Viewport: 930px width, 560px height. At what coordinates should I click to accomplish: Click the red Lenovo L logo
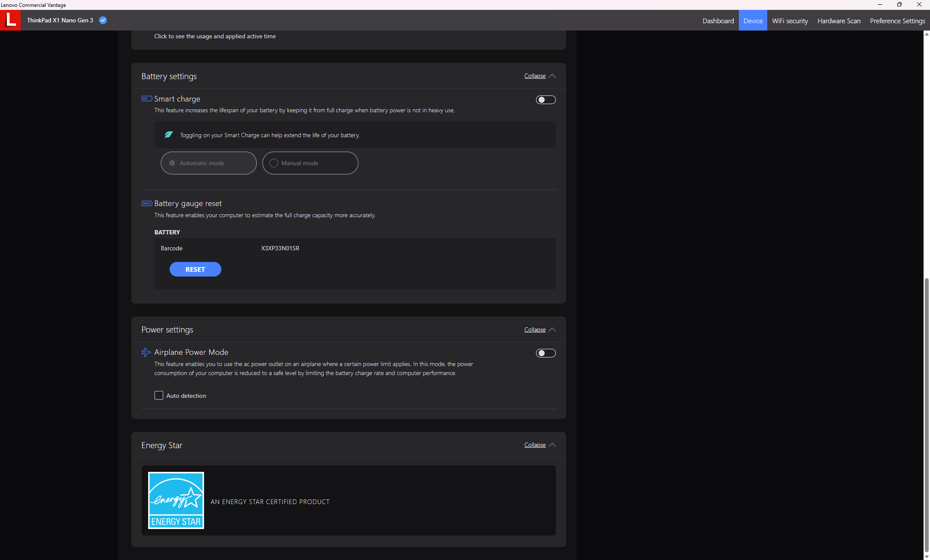[10, 20]
